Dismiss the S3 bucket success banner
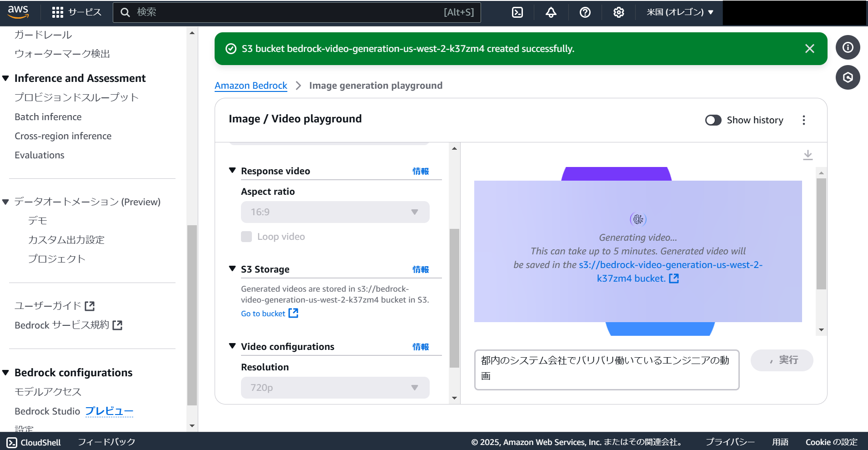Viewport: 868px width, 450px height. 810,49
